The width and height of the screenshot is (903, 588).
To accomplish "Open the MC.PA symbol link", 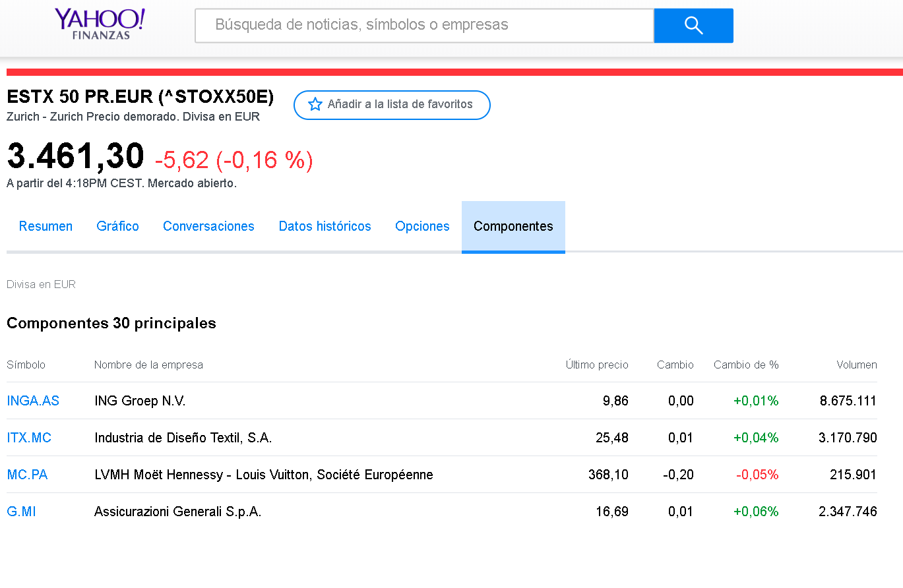I will click(x=27, y=475).
